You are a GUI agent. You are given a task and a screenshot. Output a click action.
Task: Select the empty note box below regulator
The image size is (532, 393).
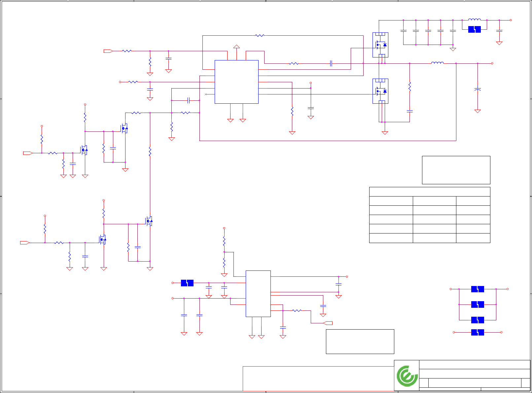click(x=360, y=341)
